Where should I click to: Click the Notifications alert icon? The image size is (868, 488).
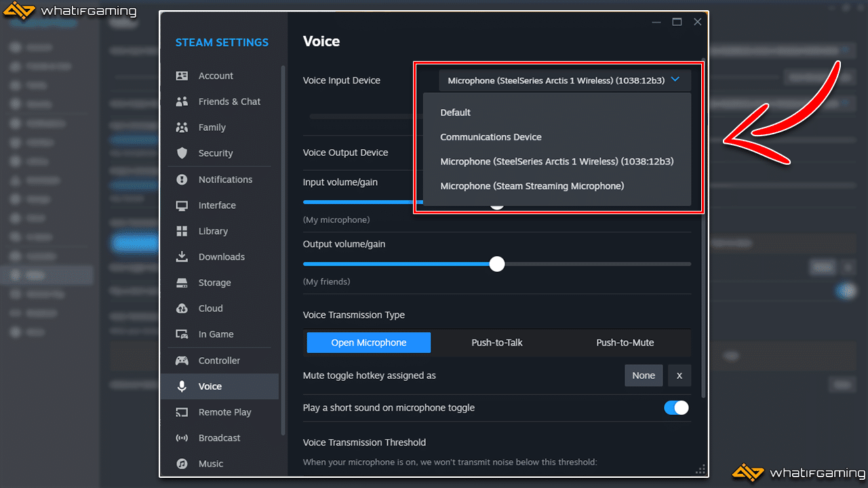[182, 180]
